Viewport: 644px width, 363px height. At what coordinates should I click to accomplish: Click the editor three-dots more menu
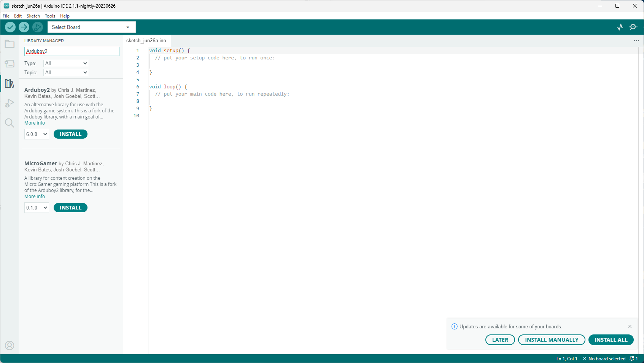click(636, 40)
